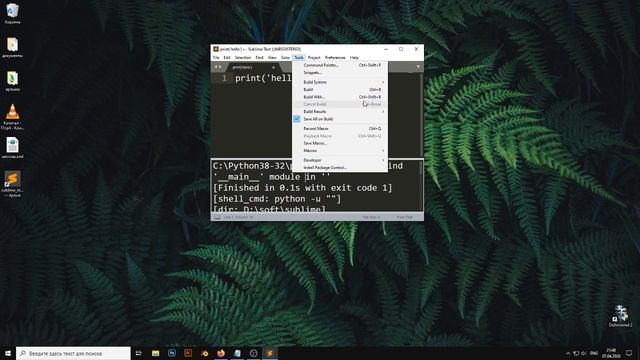
Task: Open the Goto menu
Action: click(285, 58)
